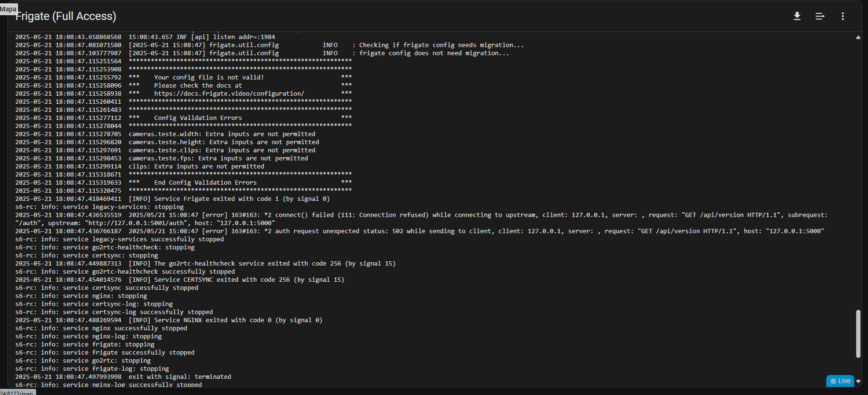
Task: Select the cameras.teste.clips error line
Action: pos(165,150)
